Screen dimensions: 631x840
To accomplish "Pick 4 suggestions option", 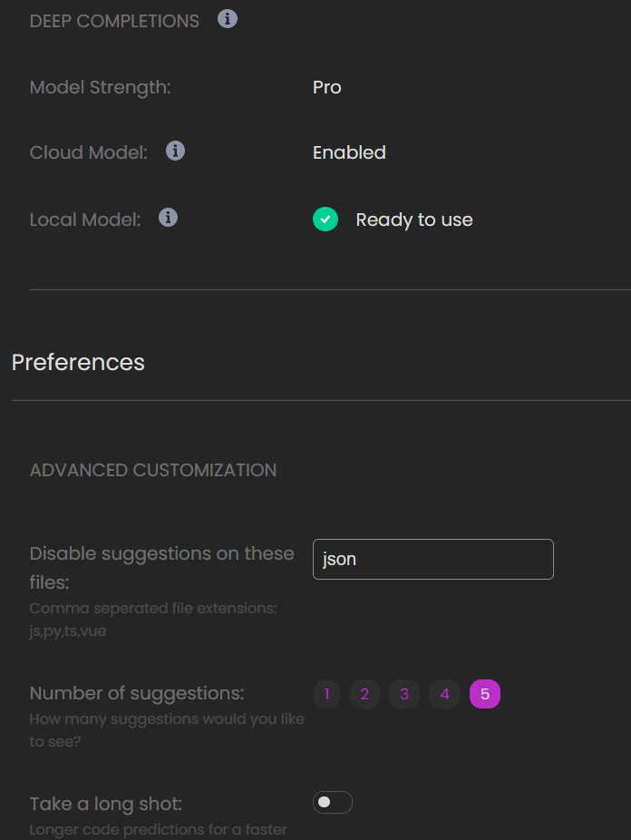I will [x=444, y=695].
